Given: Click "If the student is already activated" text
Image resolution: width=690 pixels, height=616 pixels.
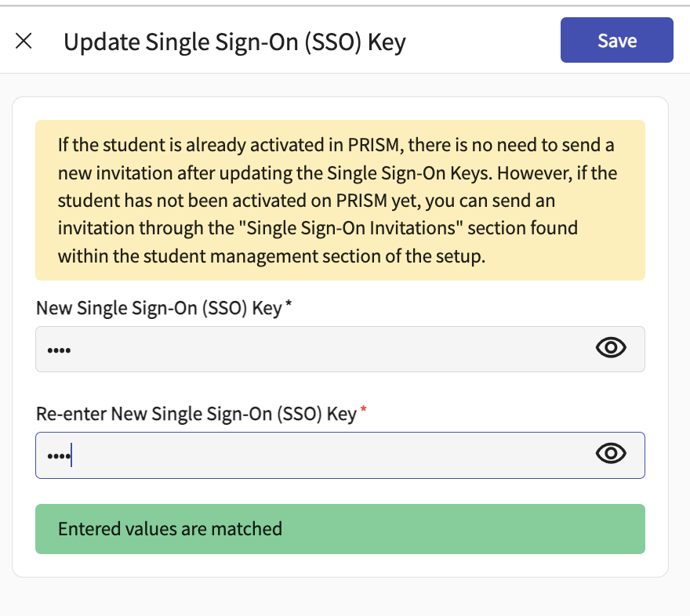Looking at the screenshot, I should [x=188, y=146].
